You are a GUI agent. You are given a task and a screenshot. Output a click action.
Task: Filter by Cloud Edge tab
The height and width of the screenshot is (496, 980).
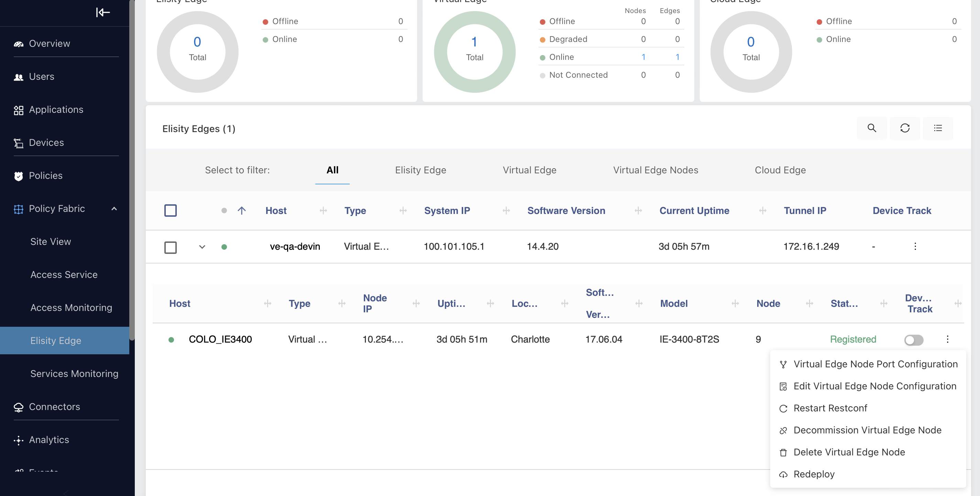pyautogui.click(x=780, y=170)
